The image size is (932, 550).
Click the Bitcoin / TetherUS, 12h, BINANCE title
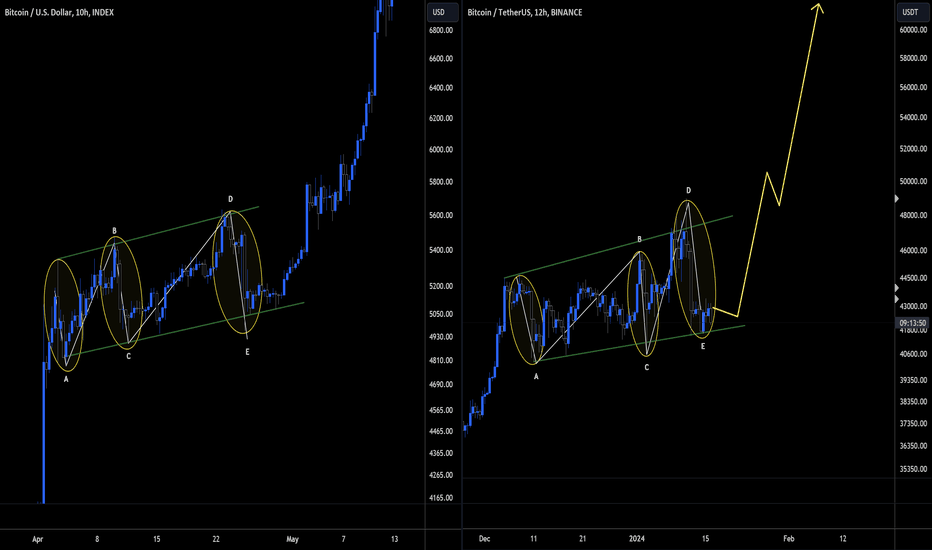(525, 12)
